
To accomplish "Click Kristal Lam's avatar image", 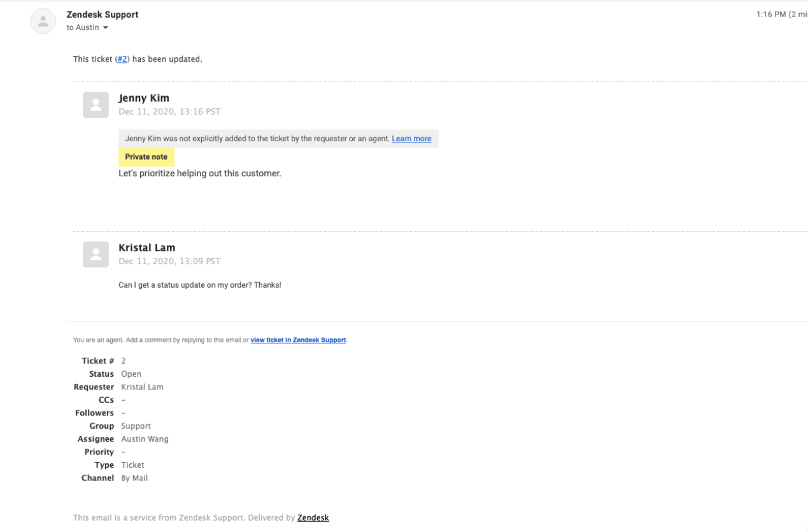I will click(x=96, y=255).
